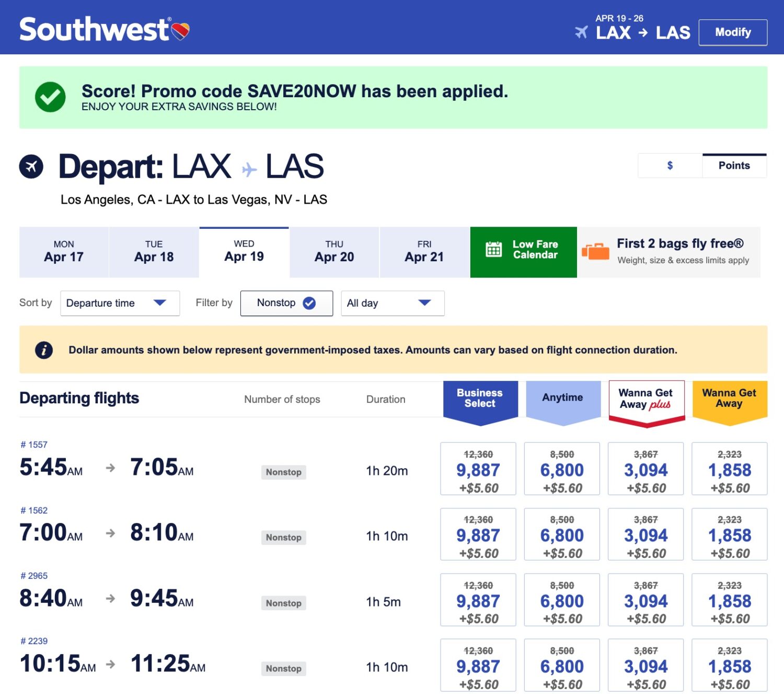This screenshot has width=784, height=700.
Task: Switch to MON Apr 17 departures
Action: click(63, 251)
